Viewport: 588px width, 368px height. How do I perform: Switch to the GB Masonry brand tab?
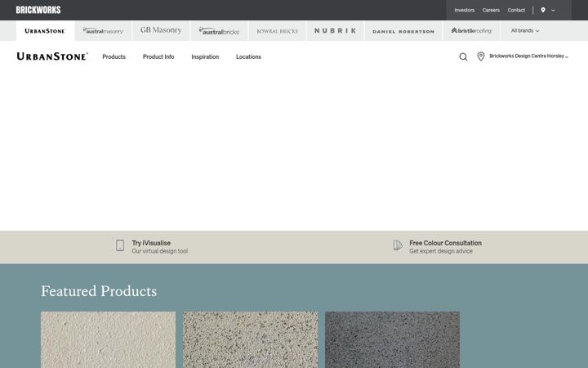[x=161, y=30]
